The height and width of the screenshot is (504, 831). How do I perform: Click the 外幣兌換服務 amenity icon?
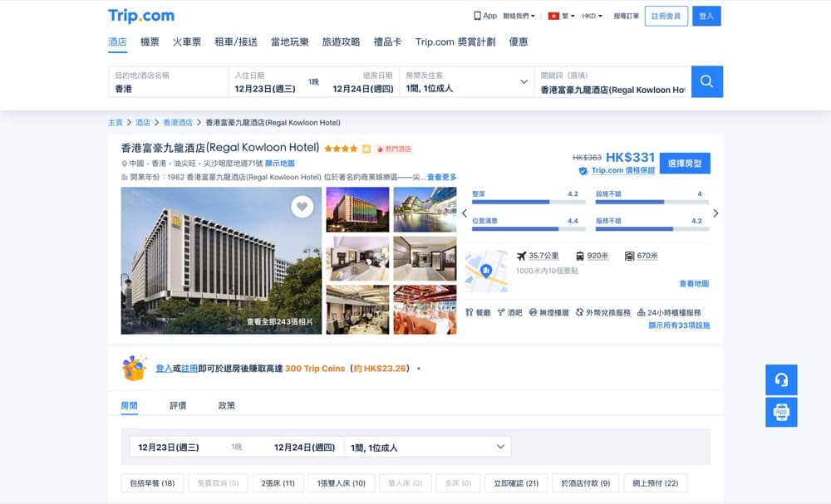click(580, 312)
